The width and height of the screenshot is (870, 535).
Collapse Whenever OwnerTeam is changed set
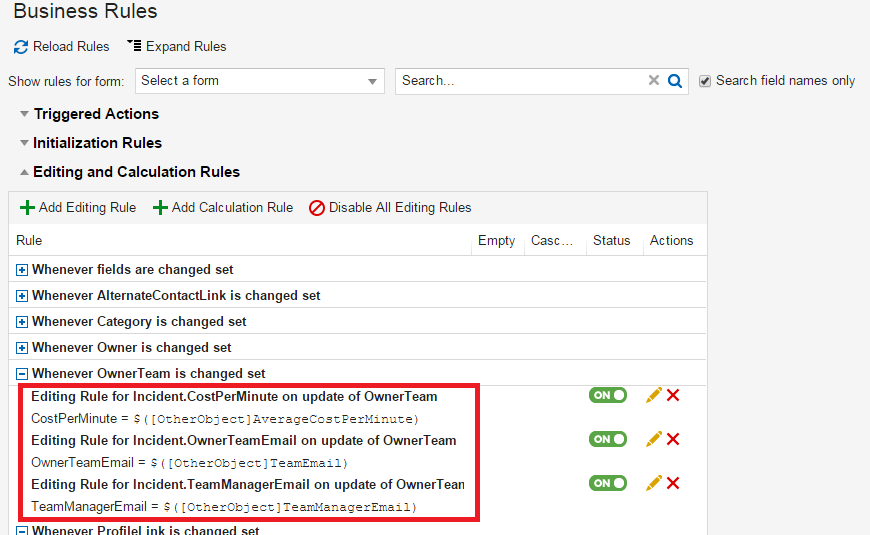22,374
